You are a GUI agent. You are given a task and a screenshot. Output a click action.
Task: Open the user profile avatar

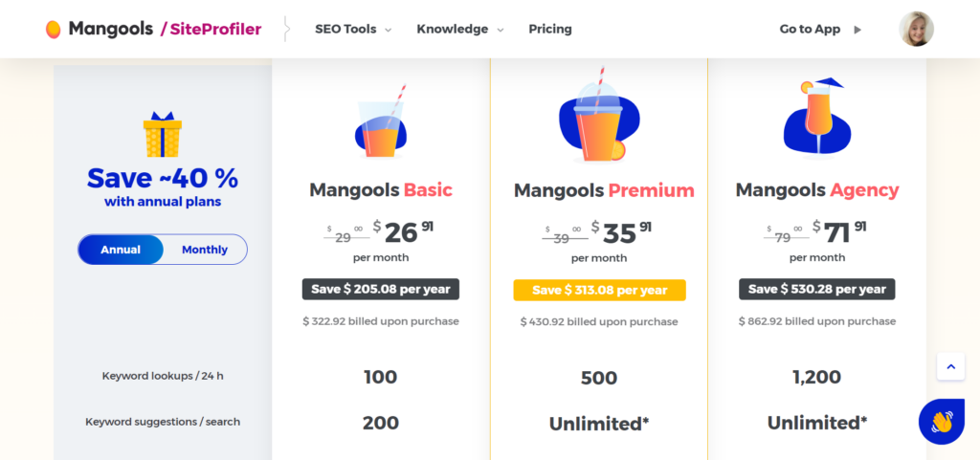tap(916, 29)
